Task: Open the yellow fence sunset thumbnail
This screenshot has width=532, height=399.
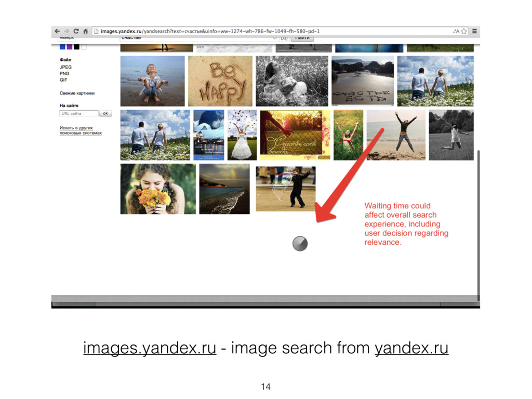Action: click(295, 135)
